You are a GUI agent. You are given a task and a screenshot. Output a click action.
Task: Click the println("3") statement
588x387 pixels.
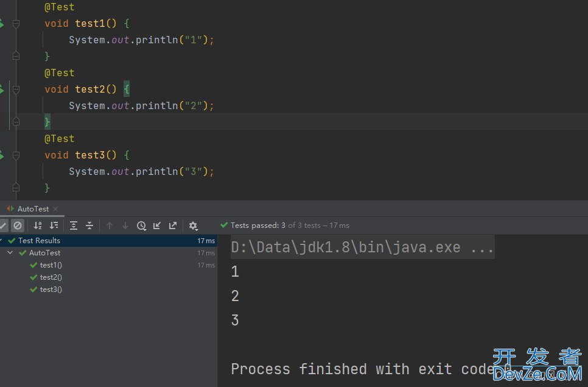[x=141, y=171]
